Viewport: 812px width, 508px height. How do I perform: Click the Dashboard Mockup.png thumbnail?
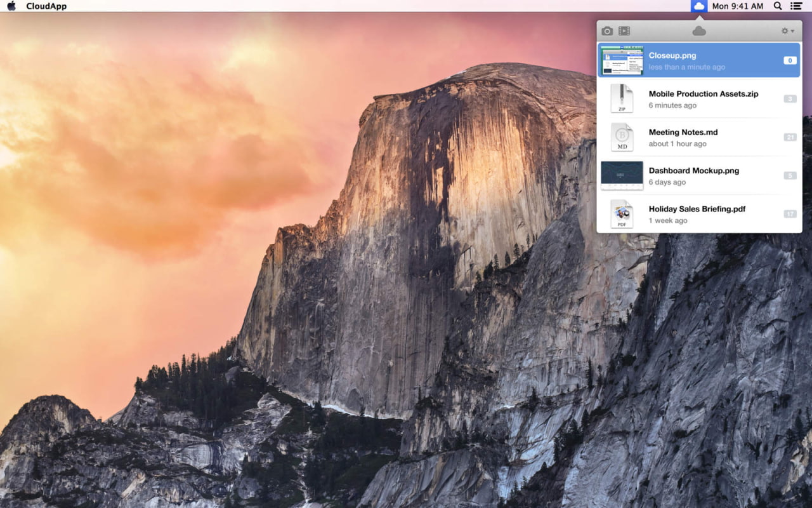[x=622, y=175]
